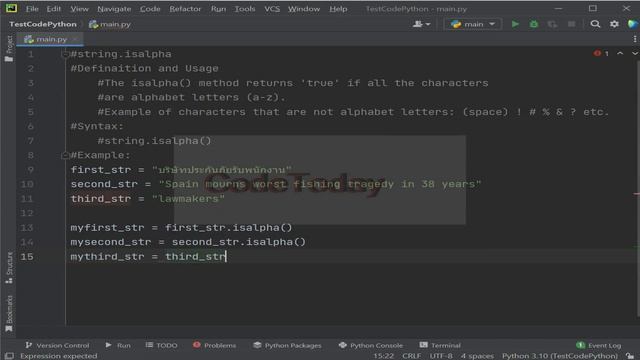This screenshot has width=640, height=360.
Task: Click the TestCodePython breadcrumb in the navigation bar
Action: [x=43, y=24]
